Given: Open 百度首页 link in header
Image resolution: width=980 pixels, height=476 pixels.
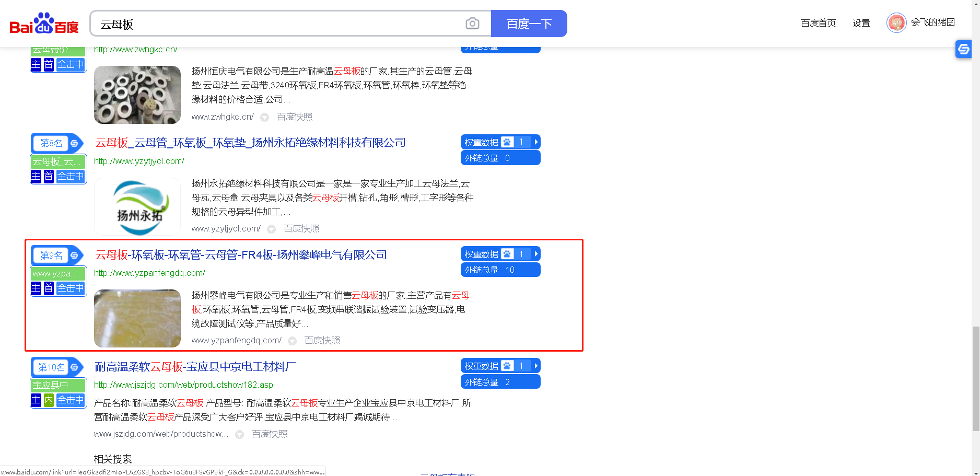Looking at the screenshot, I should (818, 23).
